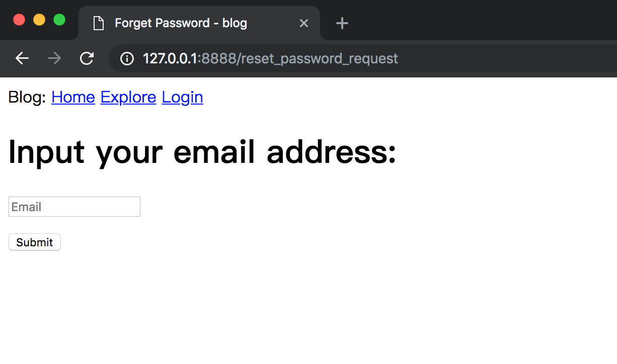Screen dimensions: 617x364
Task: Close the Forget Password tab
Action: click(x=304, y=23)
